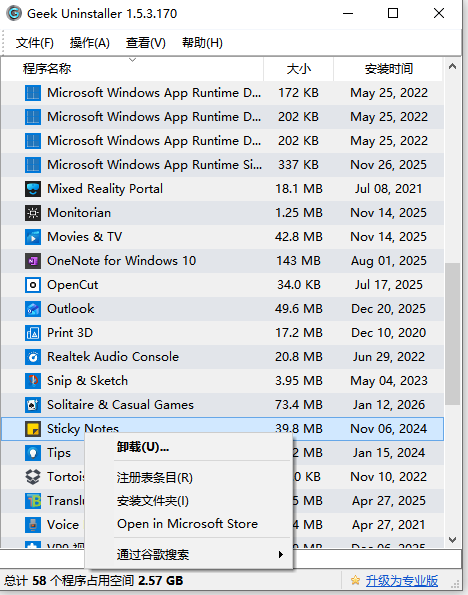Click the star icon beside the upgrade link
This screenshot has width=468, height=595.
[x=355, y=580]
